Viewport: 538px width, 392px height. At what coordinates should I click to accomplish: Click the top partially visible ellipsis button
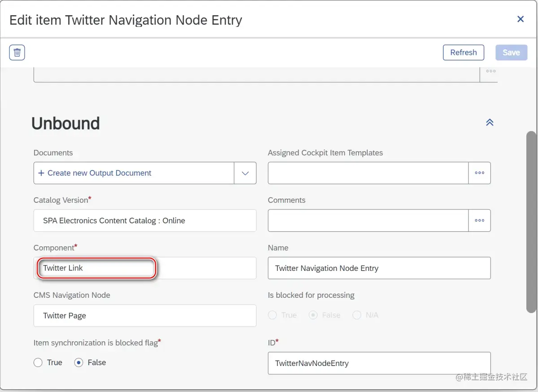490,71
